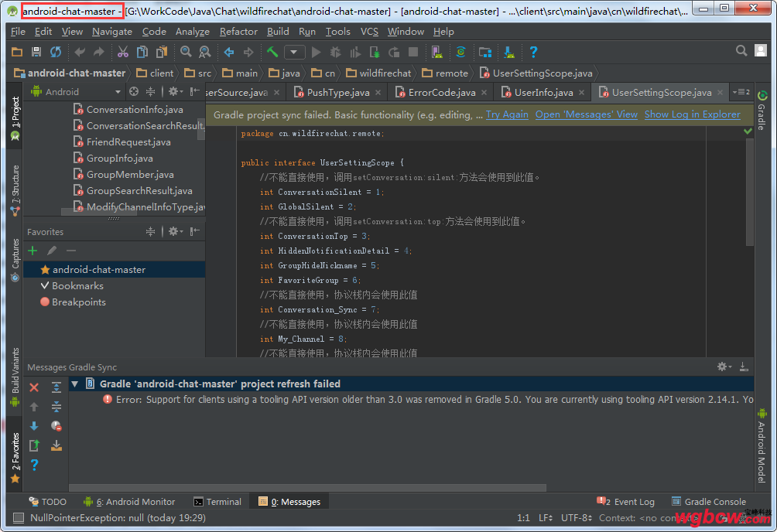The image size is (777, 532).
Task: Click the green Make Project hammer
Action: point(272,52)
